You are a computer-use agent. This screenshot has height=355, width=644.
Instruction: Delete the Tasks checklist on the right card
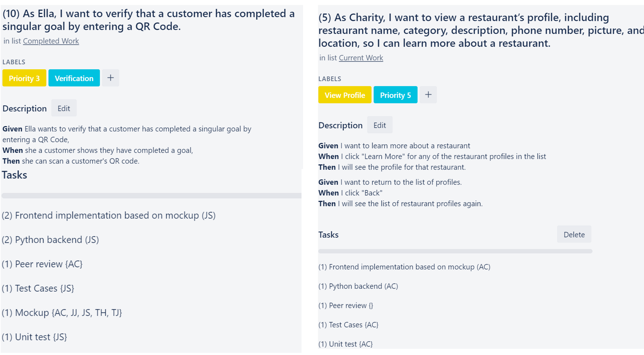tap(574, 234)
